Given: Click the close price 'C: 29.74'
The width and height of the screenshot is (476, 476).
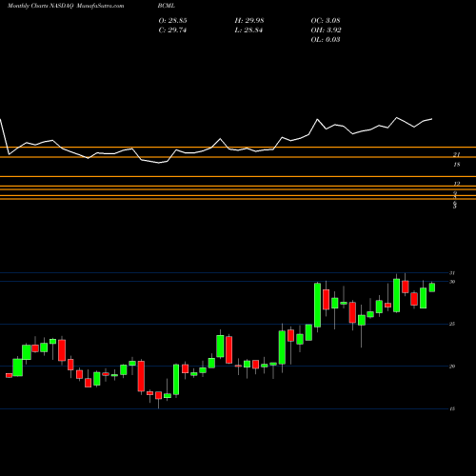Looking at the screenshot, I should tap(172, 30).
